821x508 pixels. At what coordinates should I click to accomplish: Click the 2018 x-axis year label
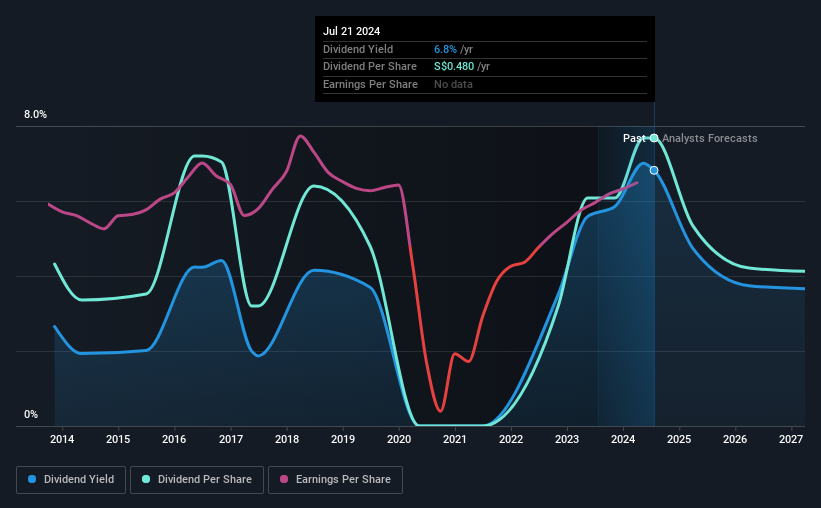click(x=287, y=439)
